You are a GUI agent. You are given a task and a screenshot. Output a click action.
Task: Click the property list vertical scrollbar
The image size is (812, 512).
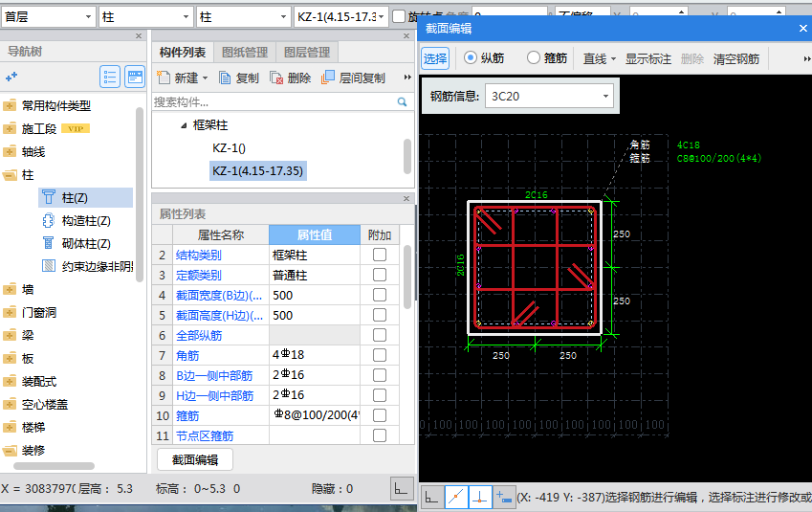407,277
